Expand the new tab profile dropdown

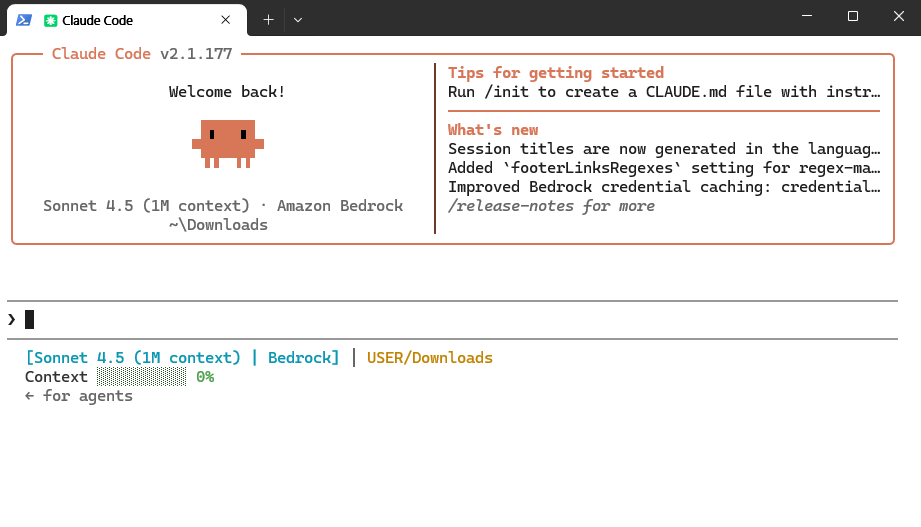(x=298, y=20)
